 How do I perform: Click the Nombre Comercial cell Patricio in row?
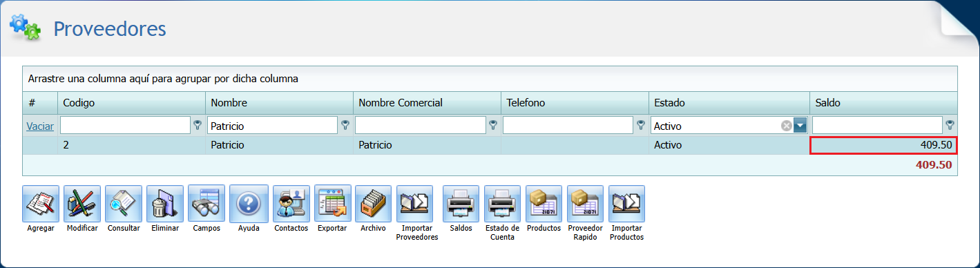click(x=427, y=145)
